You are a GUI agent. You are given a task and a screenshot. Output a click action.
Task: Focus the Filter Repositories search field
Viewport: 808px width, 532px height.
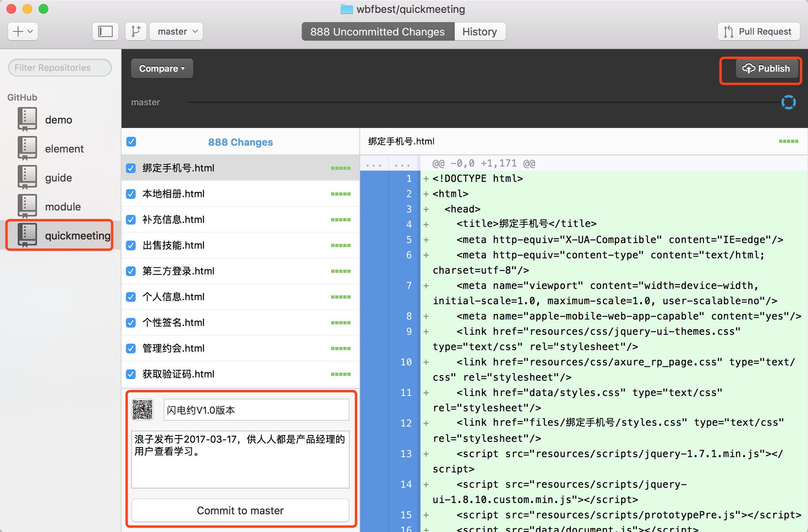click(60, 68)
